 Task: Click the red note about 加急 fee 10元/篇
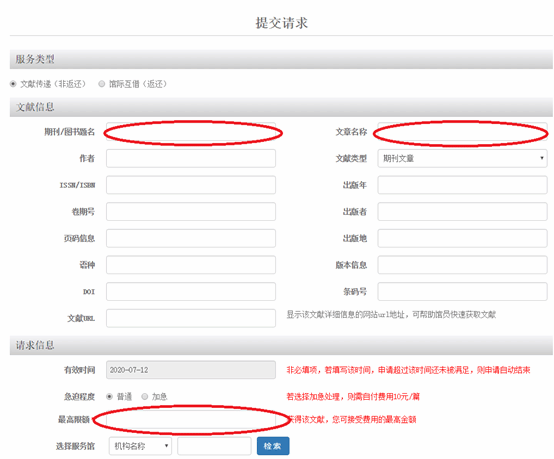coord(353,397)
